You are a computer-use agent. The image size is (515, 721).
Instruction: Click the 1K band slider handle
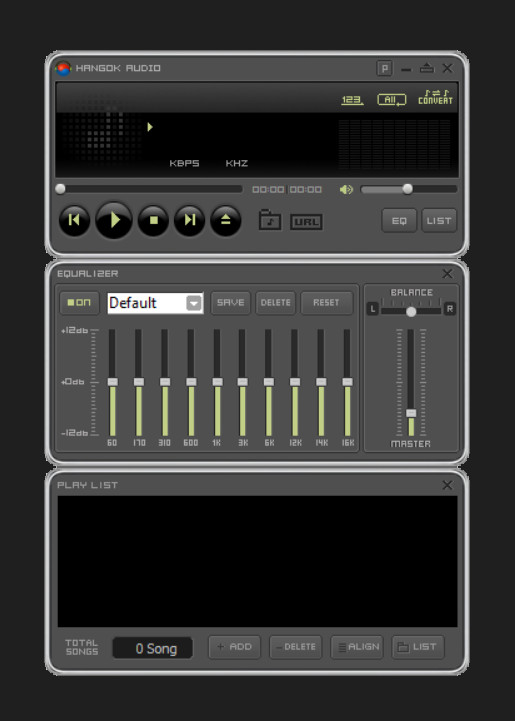pos(217,382)
